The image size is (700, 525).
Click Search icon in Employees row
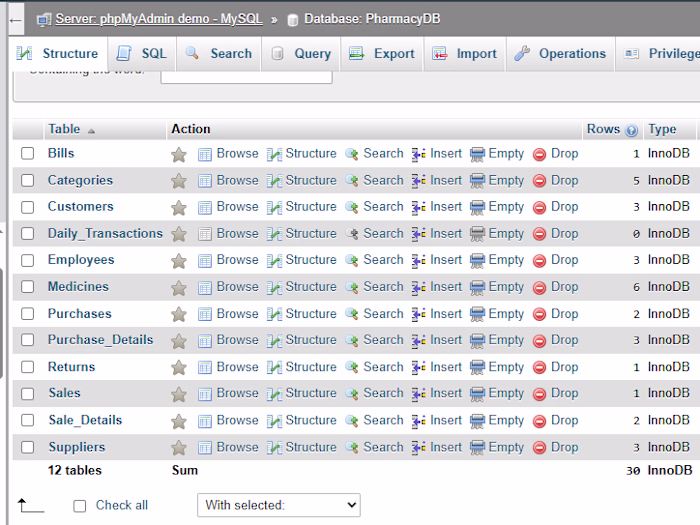(x=352, y=261)
